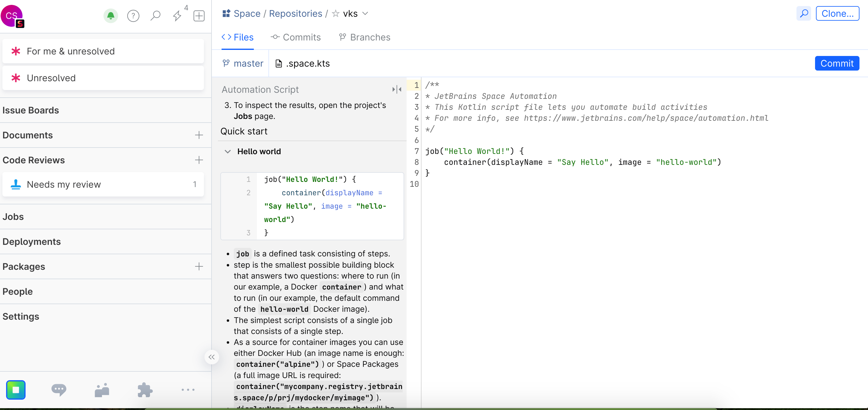The height and width of the screenshot is (410, 868).
Task: Star the vks repository
Action: 335,13
